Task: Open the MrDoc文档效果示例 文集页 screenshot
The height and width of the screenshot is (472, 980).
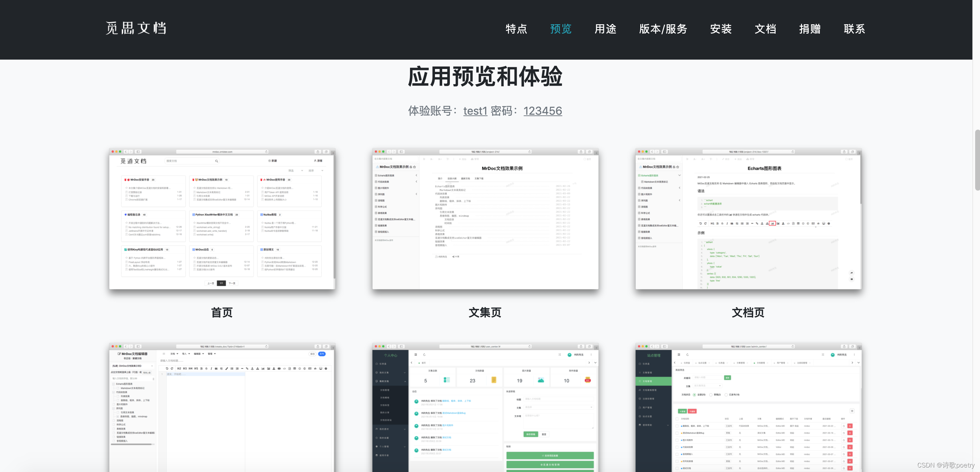Action: click(485, 218)
